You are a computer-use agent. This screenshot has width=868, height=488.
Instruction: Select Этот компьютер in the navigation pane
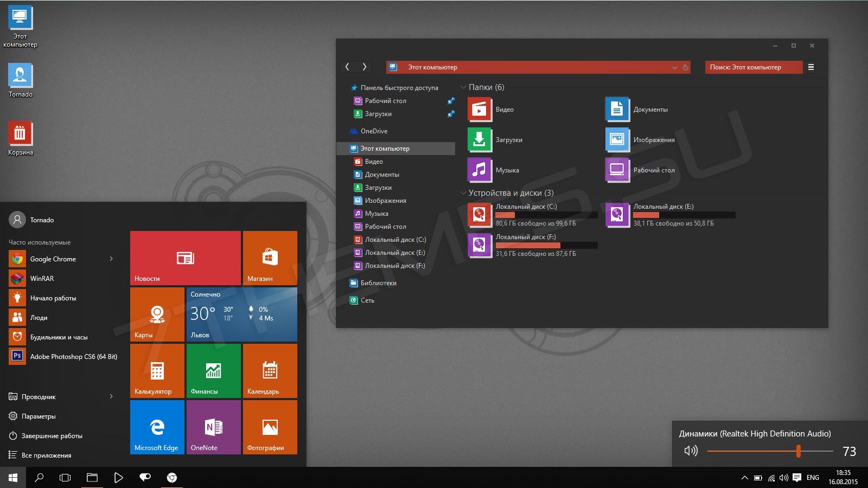(396, 149)
